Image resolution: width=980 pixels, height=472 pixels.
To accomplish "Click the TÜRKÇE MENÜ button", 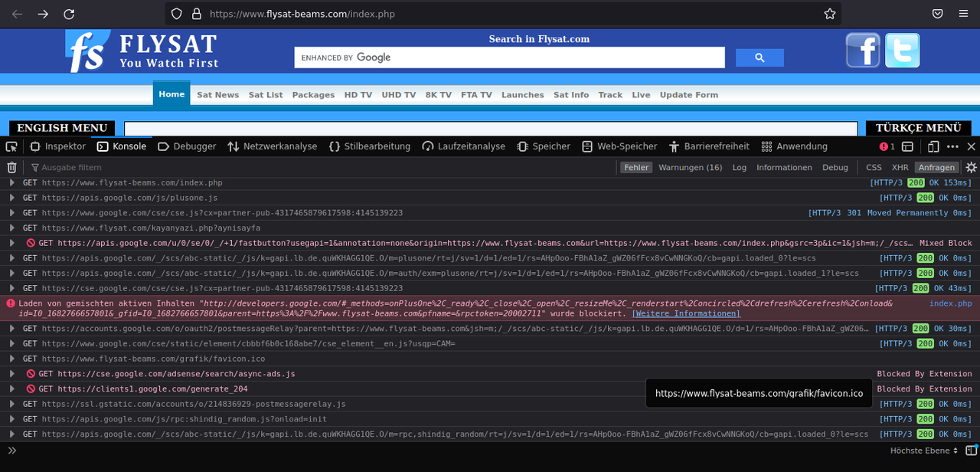I will 918,128.
